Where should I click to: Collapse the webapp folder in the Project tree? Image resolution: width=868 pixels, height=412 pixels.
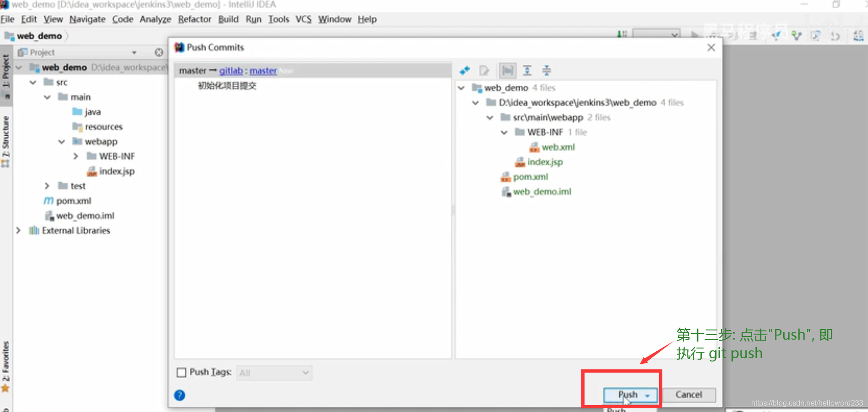pos(62,142)
